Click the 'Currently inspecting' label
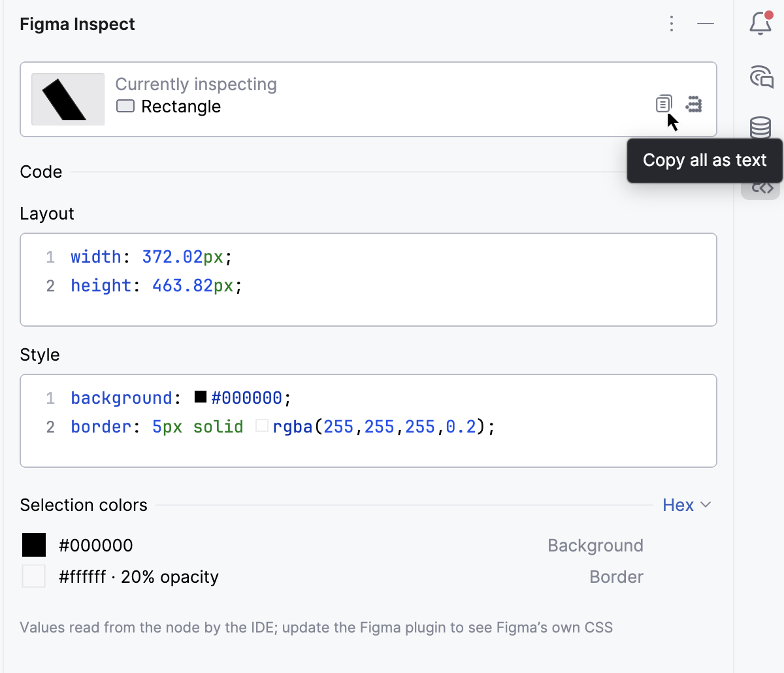The width and height of the screenshot is (784, 673). (196, 84)
